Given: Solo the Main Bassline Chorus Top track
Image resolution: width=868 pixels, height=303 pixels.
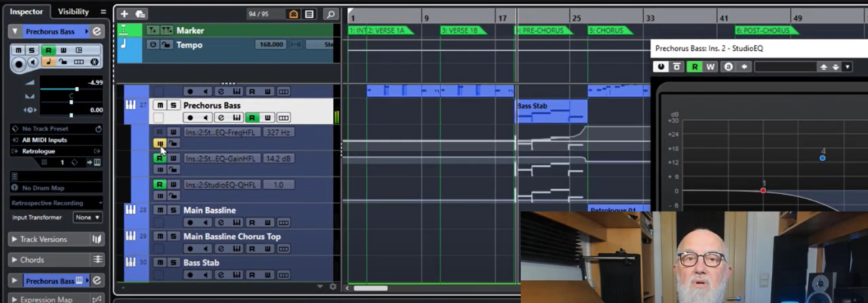Looking at the screenshot, I should click(x=173, y=236).
